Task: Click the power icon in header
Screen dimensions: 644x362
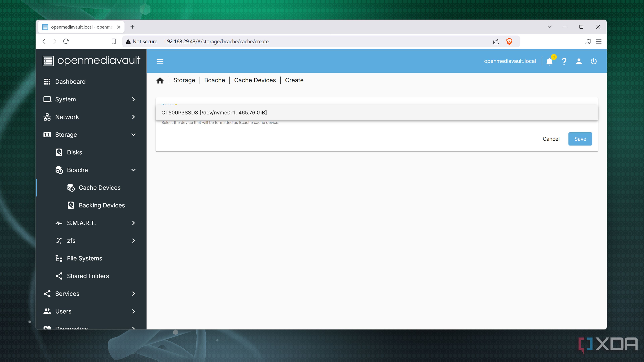Action: 594,61
